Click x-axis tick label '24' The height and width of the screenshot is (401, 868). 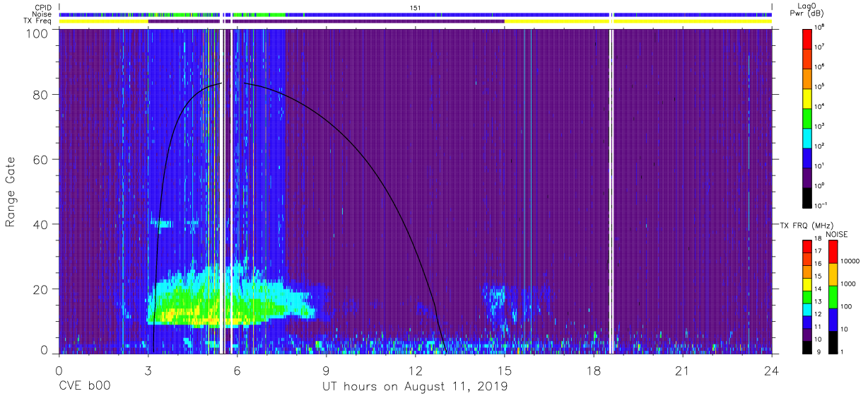pyautogui.click(x=771, y=371)
